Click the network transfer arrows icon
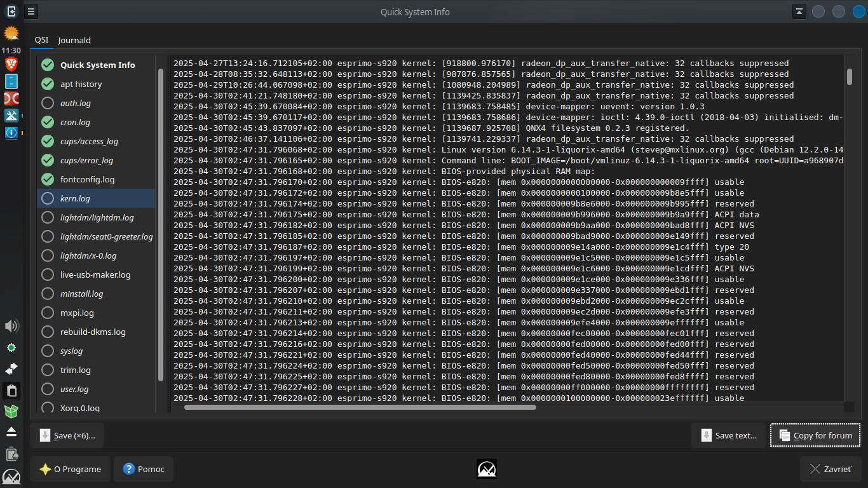868x488 pixels. pos(11,369)
